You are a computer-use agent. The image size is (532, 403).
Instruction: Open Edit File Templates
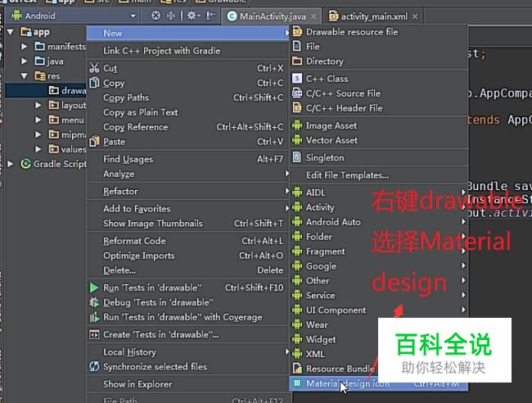click(379, 175)
